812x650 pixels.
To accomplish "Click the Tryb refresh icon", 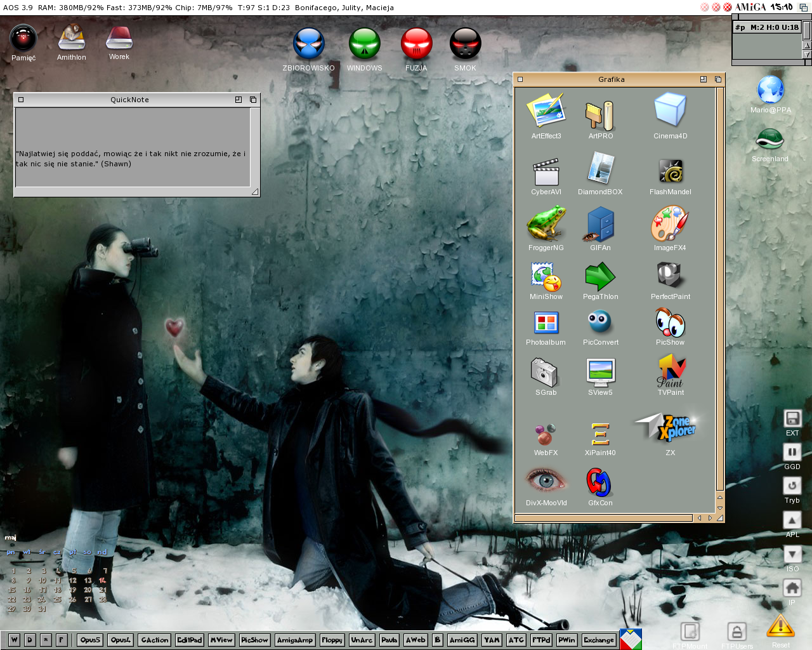I will (x=792, y=486).
